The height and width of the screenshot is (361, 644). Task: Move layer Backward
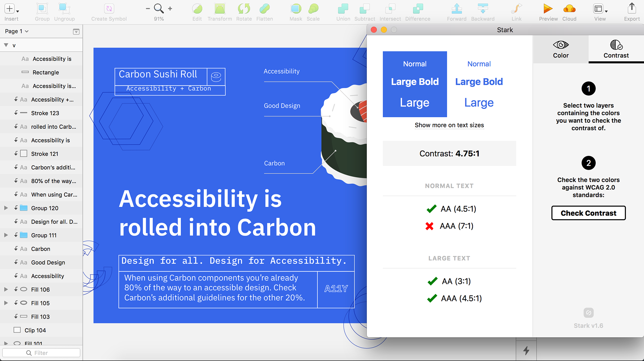[x=483, y=9]
